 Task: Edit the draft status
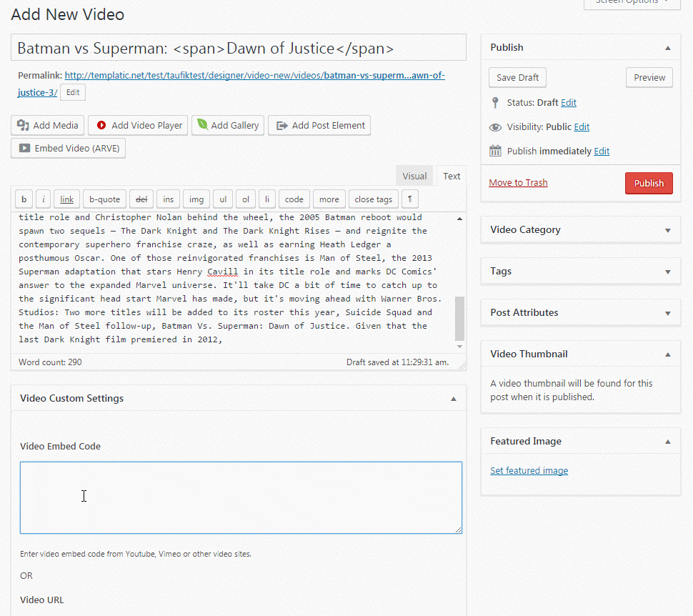coord(569,103)
